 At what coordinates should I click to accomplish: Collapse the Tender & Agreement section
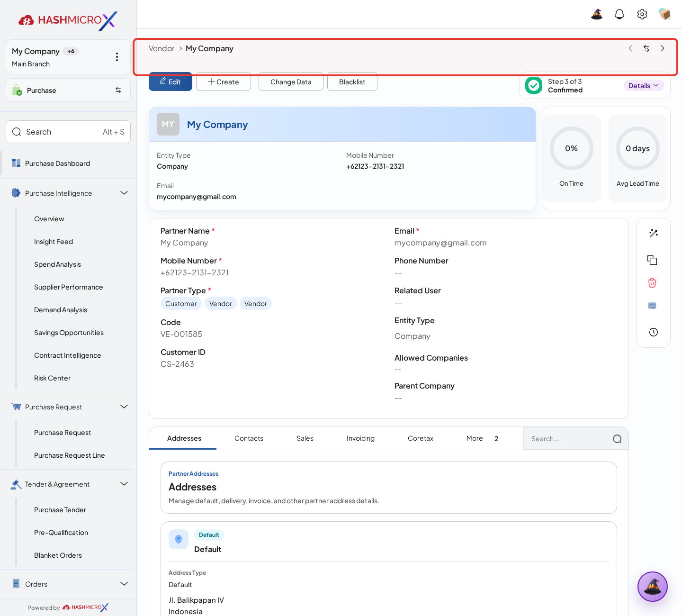coord(124,484)
